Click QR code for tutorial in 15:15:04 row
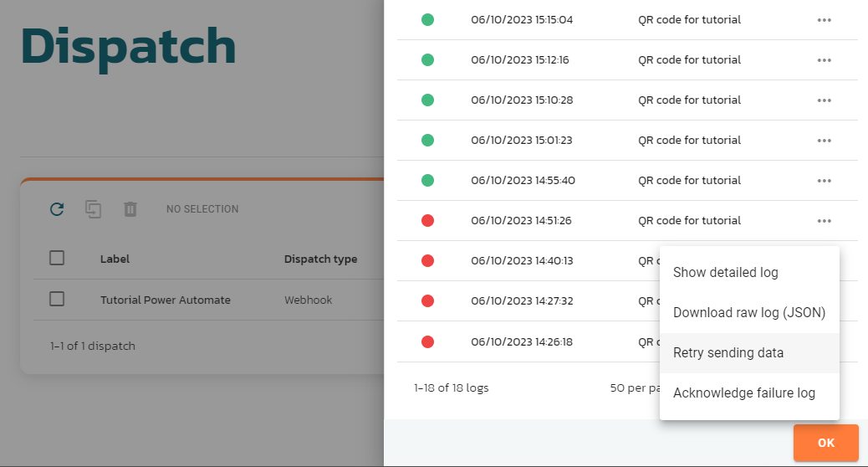The width and height of the screenshot is (868, 467). [689, 20]
